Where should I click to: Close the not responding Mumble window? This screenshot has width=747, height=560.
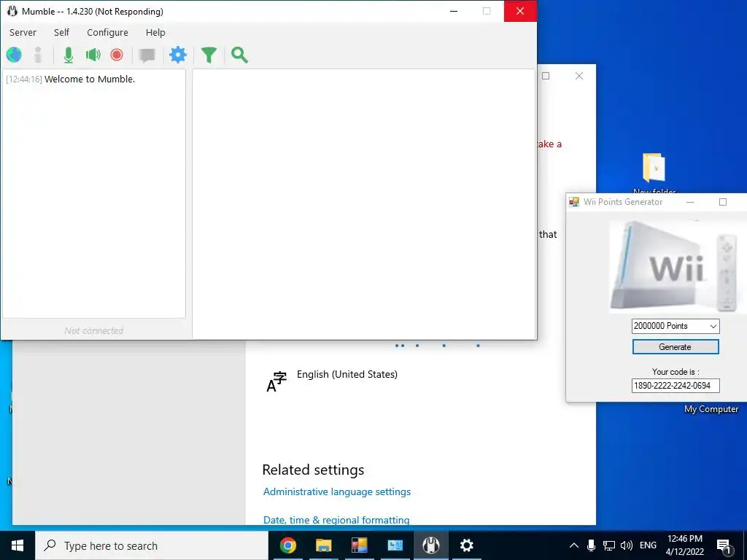(520, 12)
